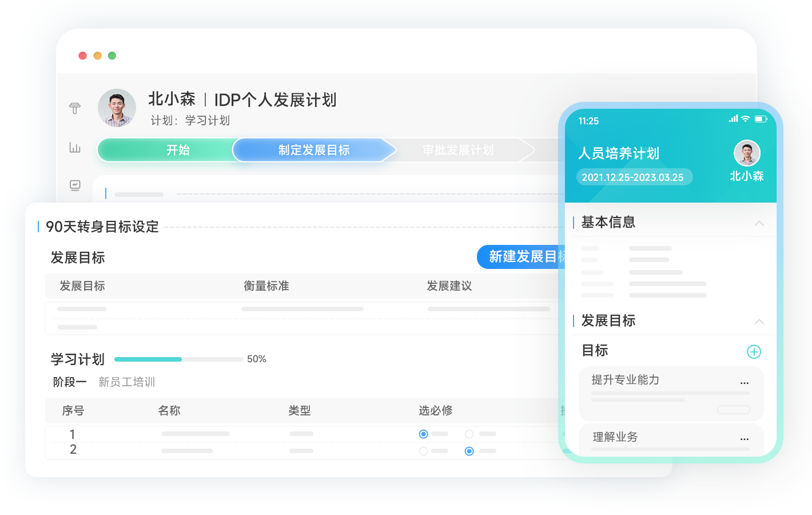Select second 选必修 radio option in row 1
Image resolution: width=812 pixels, height=515 pixels.
click(x=469, y=434)
